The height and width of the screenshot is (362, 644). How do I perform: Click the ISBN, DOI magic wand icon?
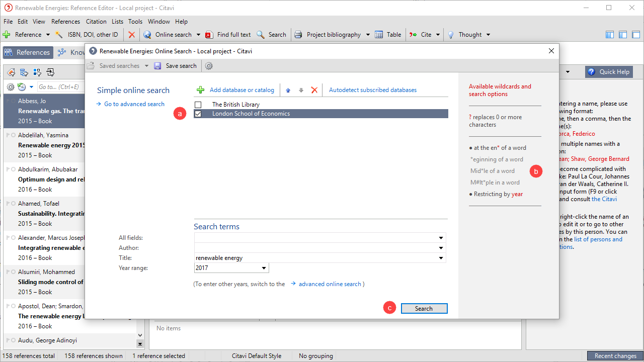click(x=59, y=35)
